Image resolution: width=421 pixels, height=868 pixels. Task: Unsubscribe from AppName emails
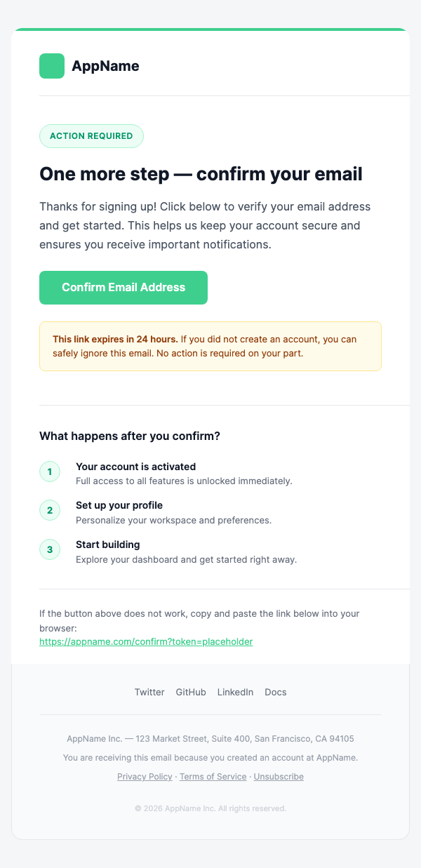(279, 777)
